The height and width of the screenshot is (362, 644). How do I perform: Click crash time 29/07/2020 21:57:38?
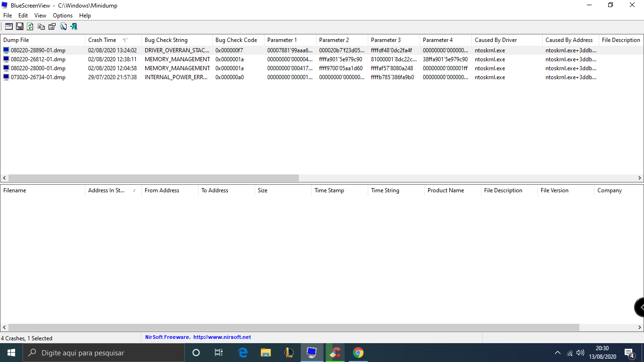(112, 77)
